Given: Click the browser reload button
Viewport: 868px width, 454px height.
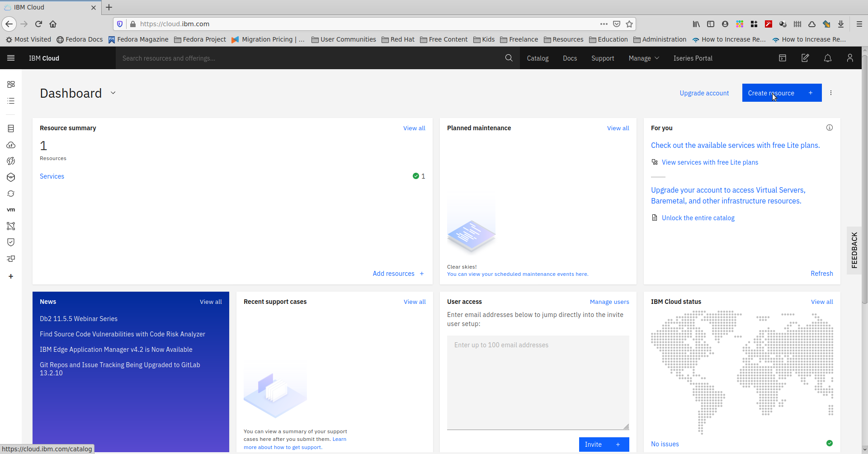Looking at the screenshot, I should (38, 24).
